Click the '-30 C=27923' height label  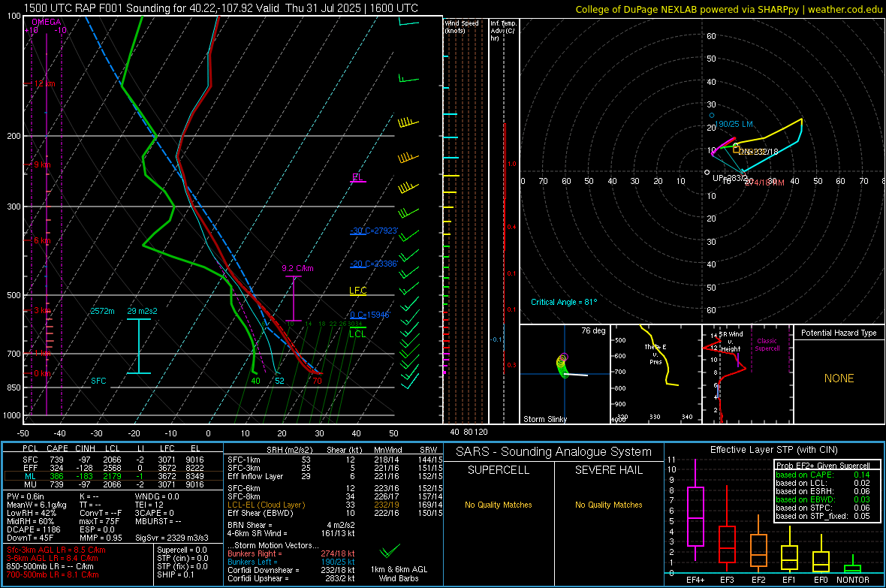374,231
